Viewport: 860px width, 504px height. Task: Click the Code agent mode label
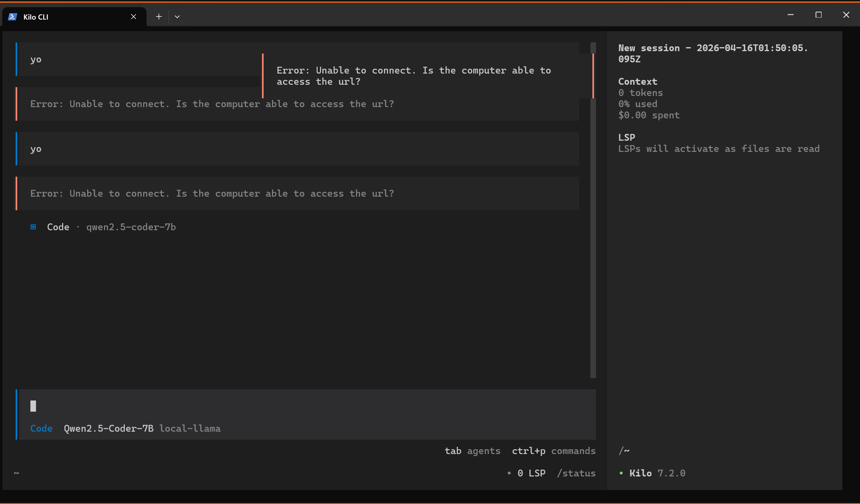42,428
